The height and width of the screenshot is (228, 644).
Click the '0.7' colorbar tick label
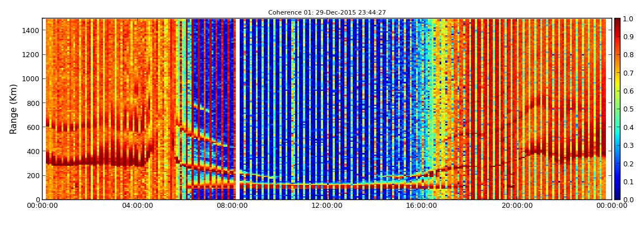[628, 73]
